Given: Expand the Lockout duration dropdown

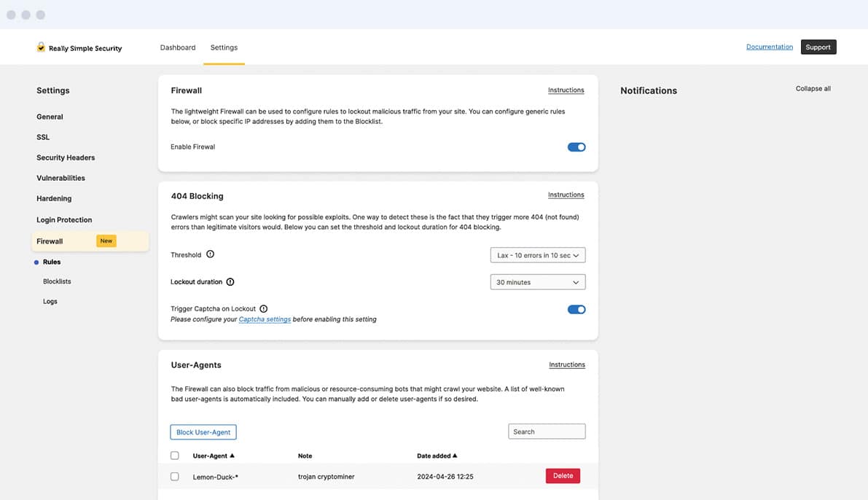Looking at the screenshot, I should [x=538, y=282].
